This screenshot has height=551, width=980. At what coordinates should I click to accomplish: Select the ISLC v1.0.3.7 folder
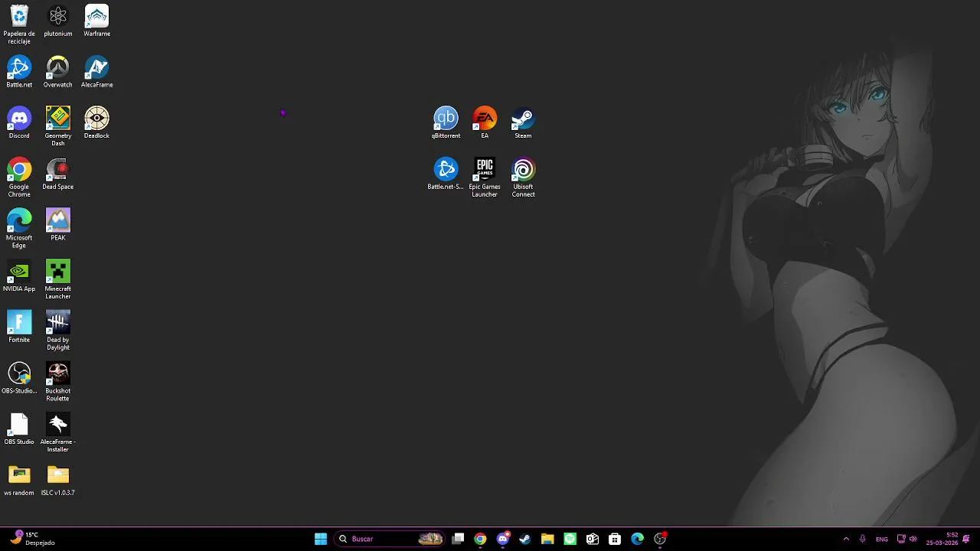58,481
